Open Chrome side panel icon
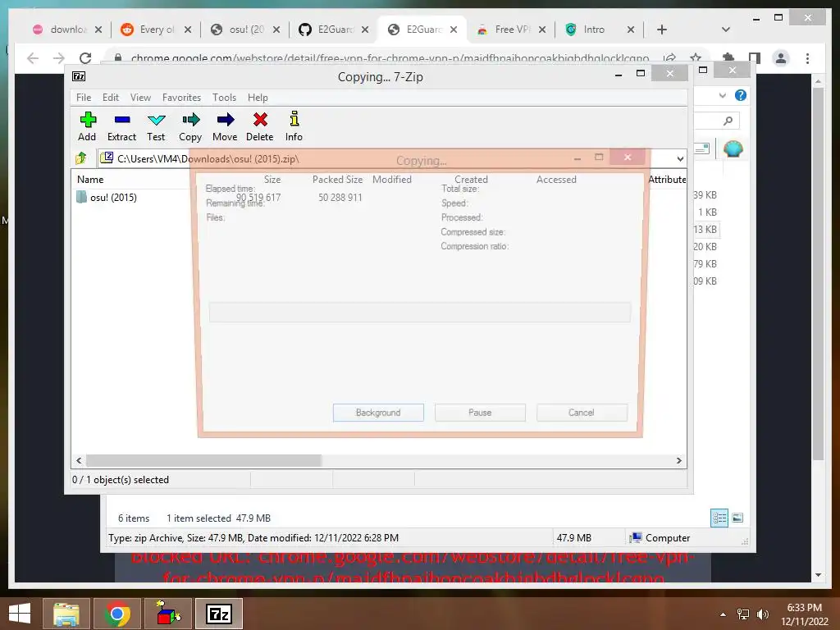840x630 pixels. [x=755, y=57]
